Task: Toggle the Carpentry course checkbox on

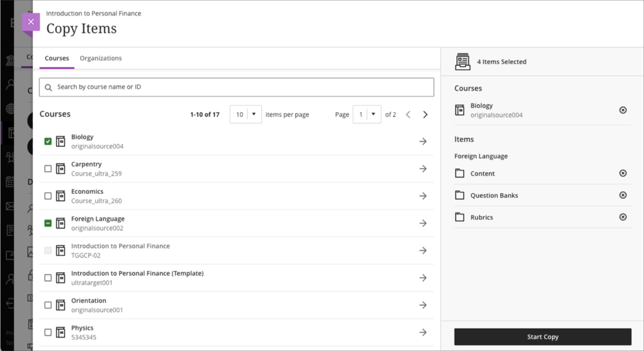Action: coord(48,168)
